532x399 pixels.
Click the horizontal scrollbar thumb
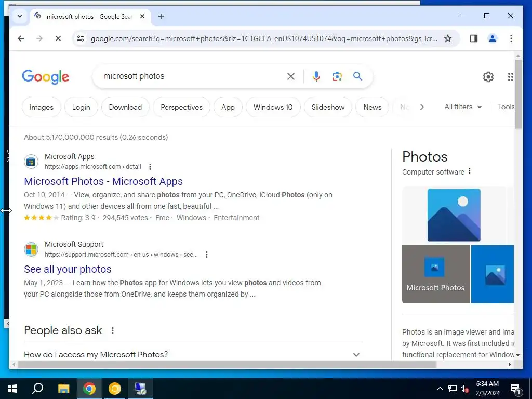227,364
